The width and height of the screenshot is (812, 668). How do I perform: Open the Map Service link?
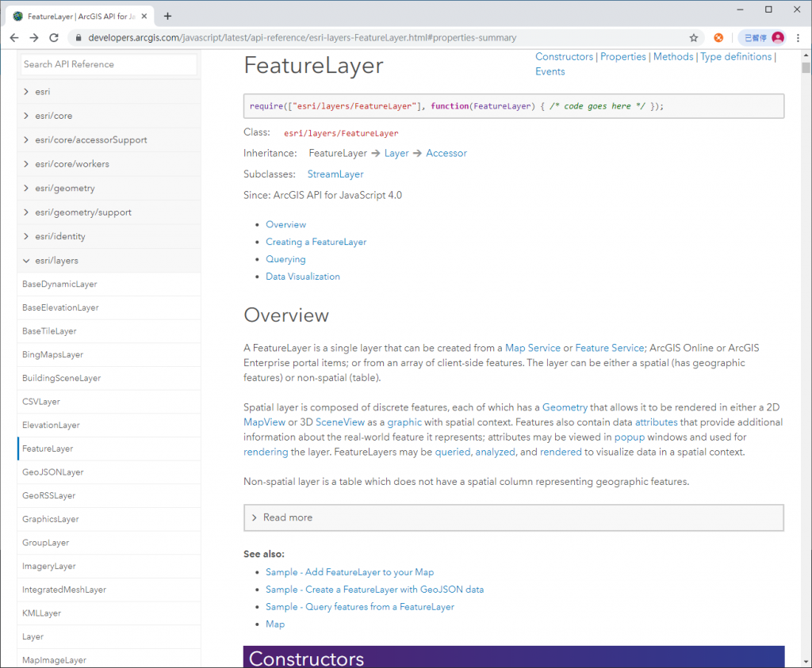coord(533,348)
